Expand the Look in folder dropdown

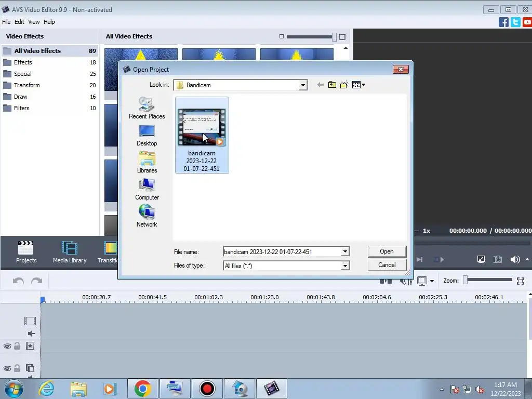point(303,85)
